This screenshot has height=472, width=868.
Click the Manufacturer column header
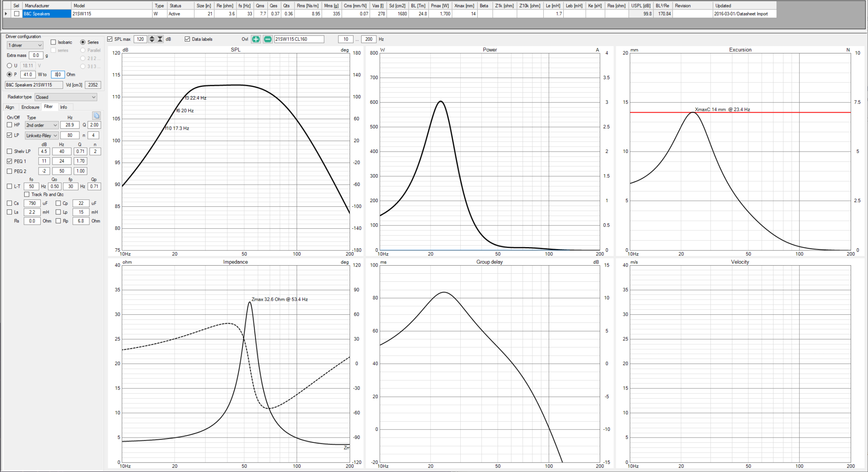(x=47, y=6)
